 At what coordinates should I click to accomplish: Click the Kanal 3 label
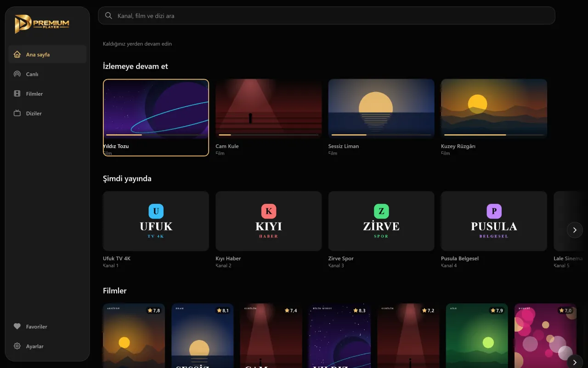point(336,265)
